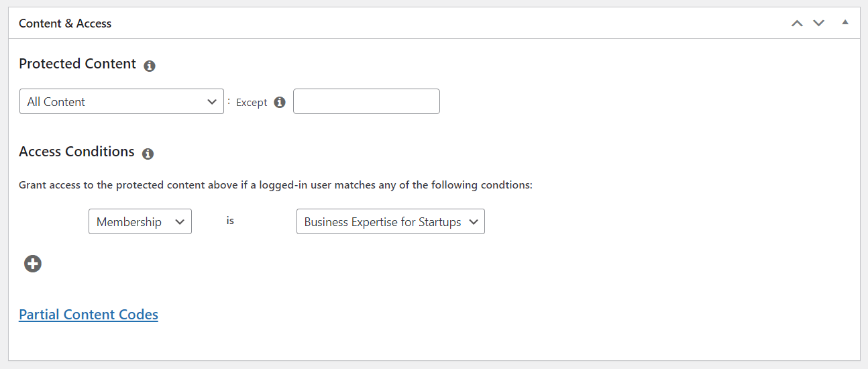Screen dimensions: 868x369
Task: Add a new access condition with the plus icon
Action: [33, 264]
